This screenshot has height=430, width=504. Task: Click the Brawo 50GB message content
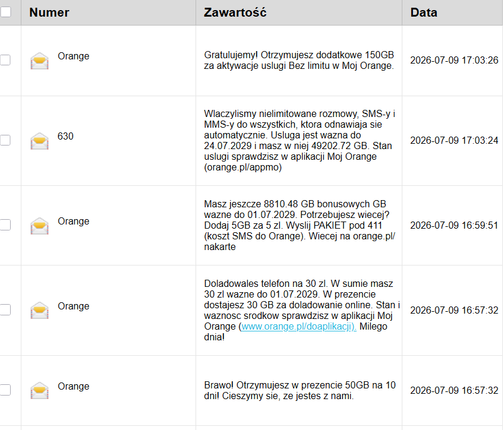coord(300,390)
